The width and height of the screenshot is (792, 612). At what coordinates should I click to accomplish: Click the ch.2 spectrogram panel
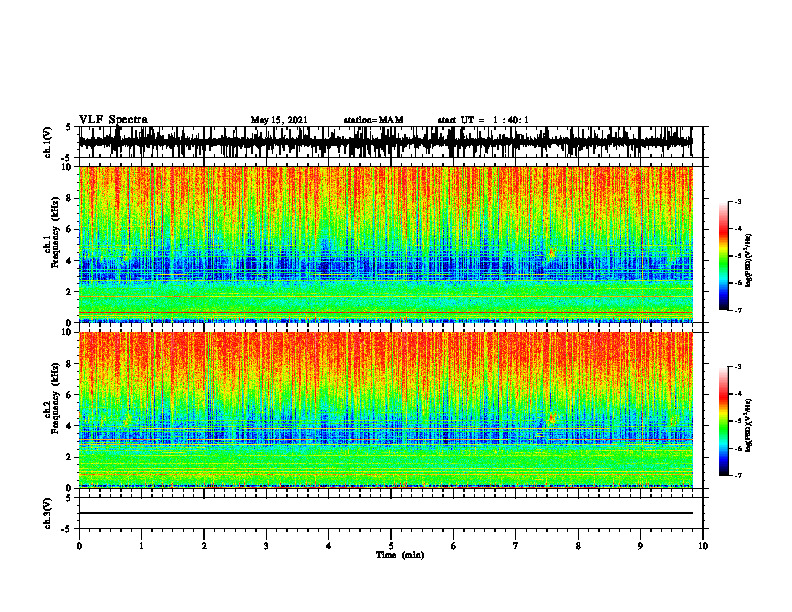385,410
